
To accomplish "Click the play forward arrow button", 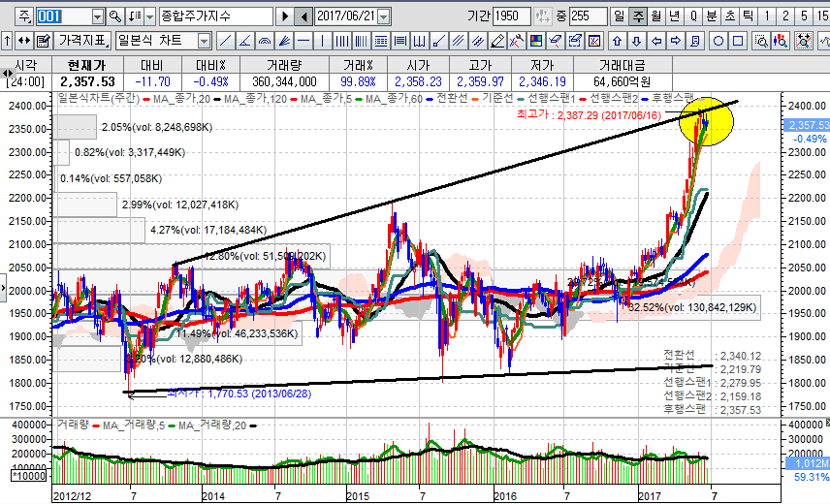I will (284, 16).
